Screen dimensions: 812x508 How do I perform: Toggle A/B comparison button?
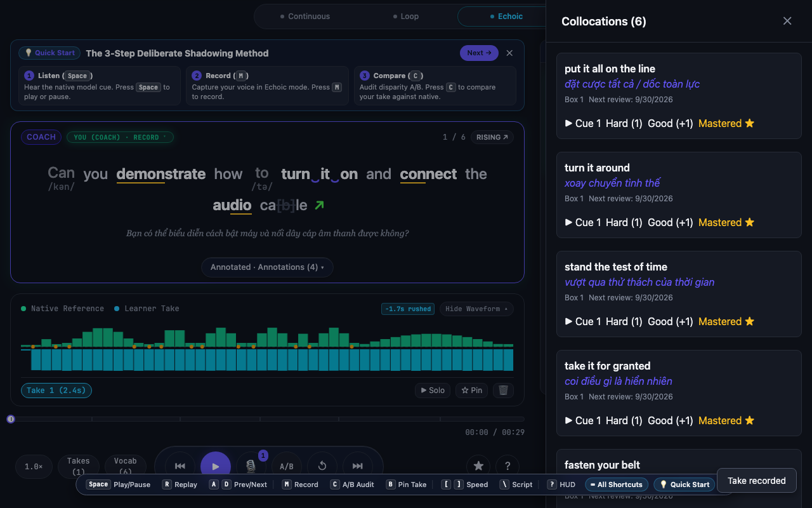point(287,467)
